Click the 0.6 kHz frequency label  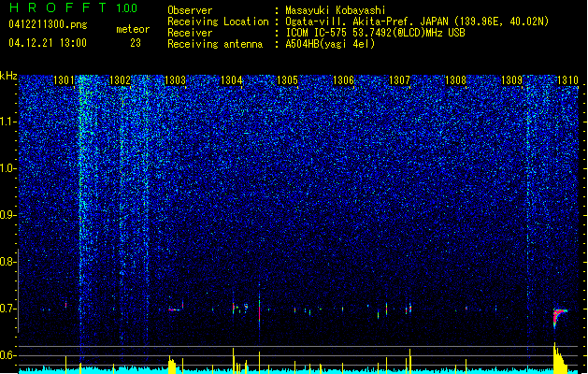pyautogui.click(x=7, y=355)
